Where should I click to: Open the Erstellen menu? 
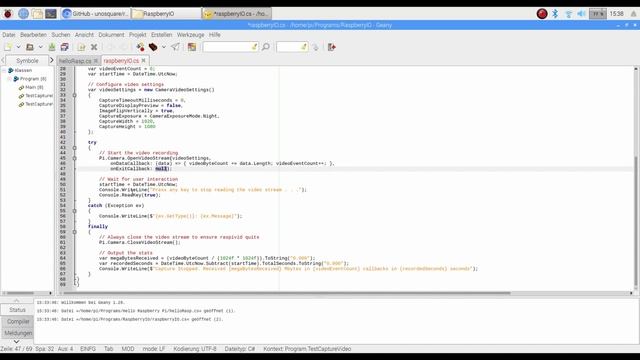click(162, 35)
